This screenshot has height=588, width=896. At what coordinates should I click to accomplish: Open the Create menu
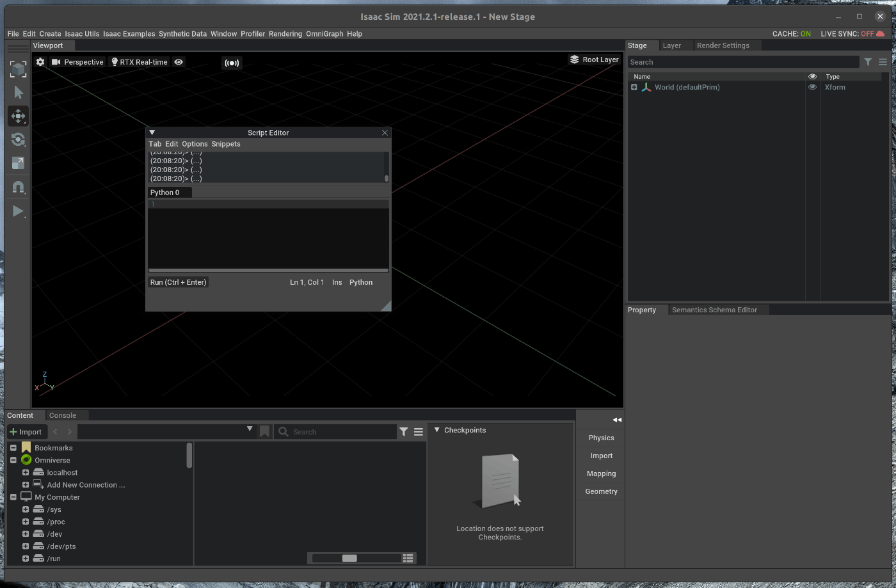click(50, 34)
